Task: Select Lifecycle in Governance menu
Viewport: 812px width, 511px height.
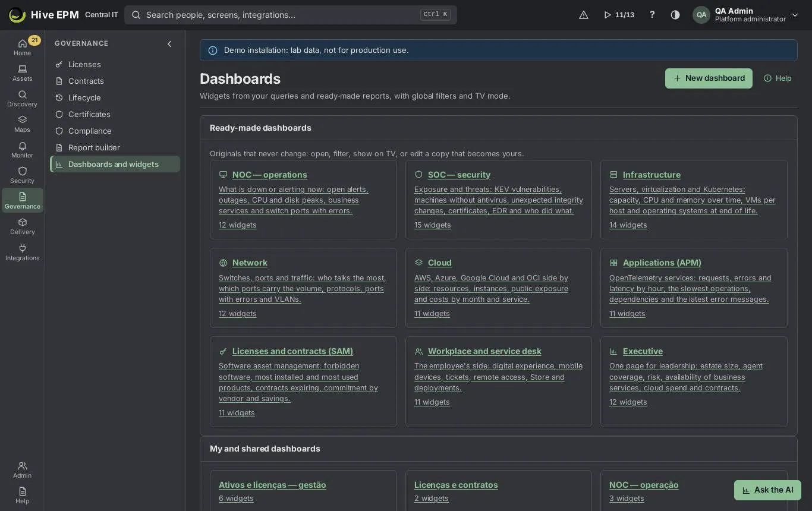Action: [x=115, y=97]
